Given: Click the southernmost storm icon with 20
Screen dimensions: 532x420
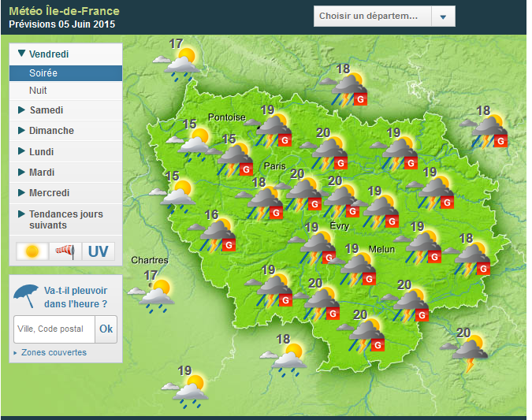Looking at the screenshot, I should [361, 335].
